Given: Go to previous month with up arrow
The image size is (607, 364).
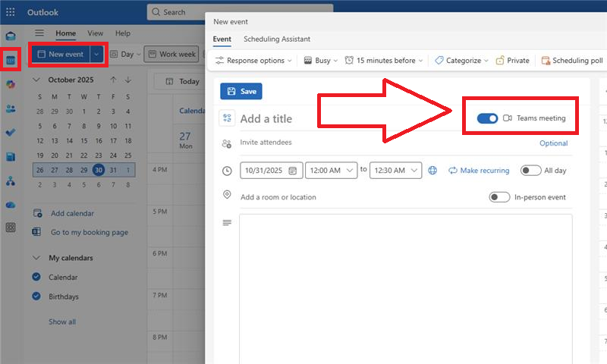Looking at the screenshot, I should click(x=113, y=80).
